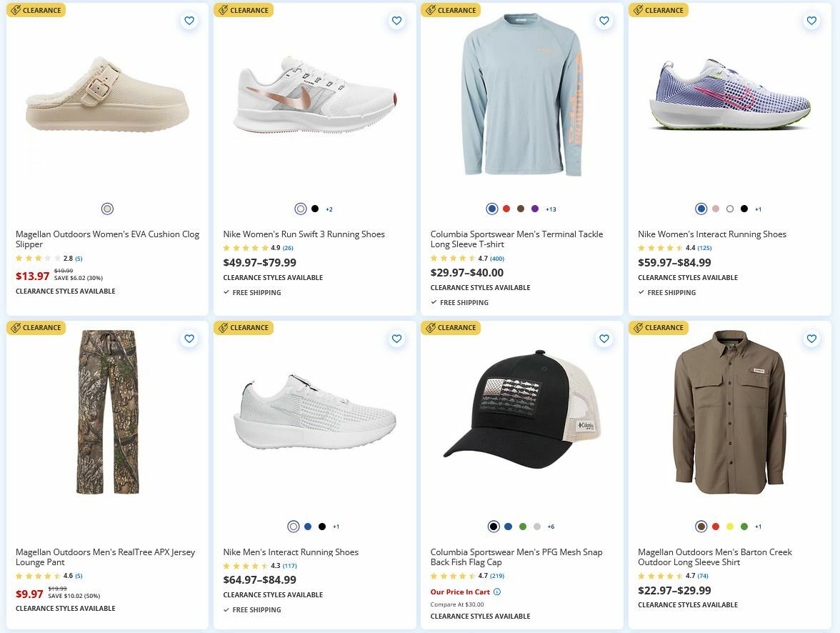Reveal the +6 more colors on the Fish Flag Cap
The height and width of the screenshot is (633, 840).
coord(550,526)
